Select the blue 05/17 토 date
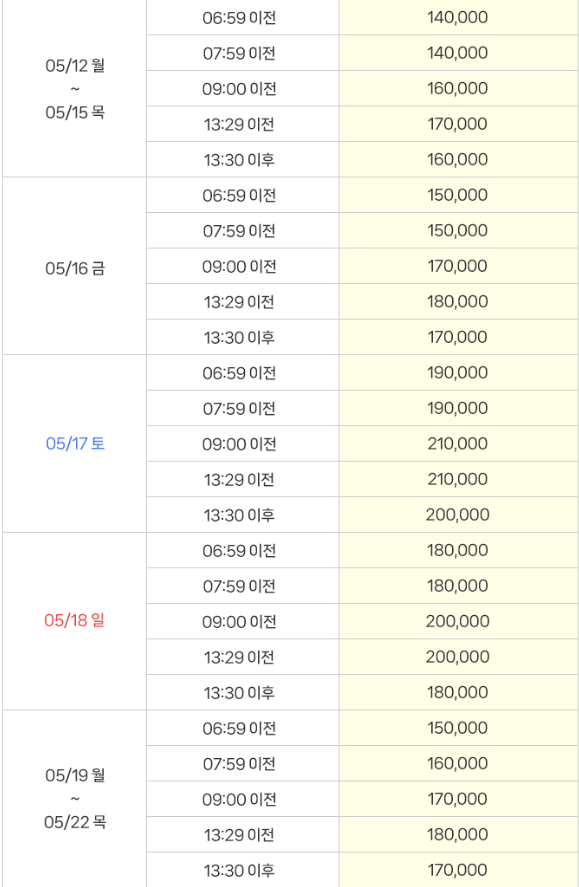Image resolution: width=579 pixels, height=887 pixels. click(75, 444)
